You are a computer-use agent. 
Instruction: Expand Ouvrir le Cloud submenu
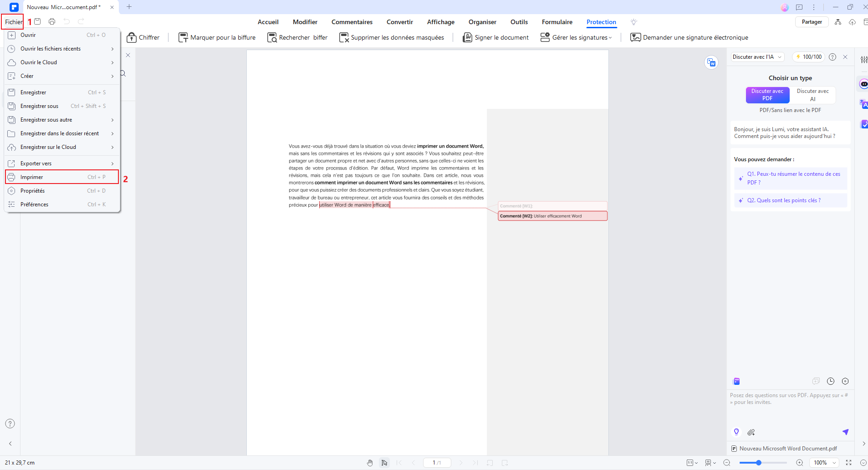(x=62, y=62)
